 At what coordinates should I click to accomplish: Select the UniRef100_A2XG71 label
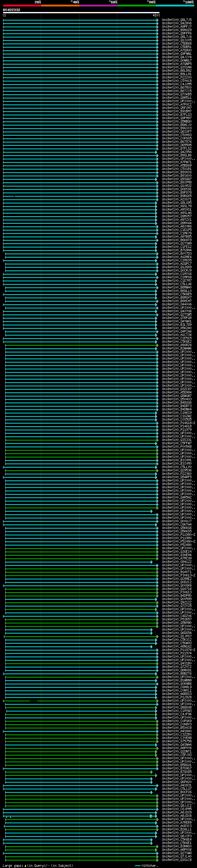point(177,200)
